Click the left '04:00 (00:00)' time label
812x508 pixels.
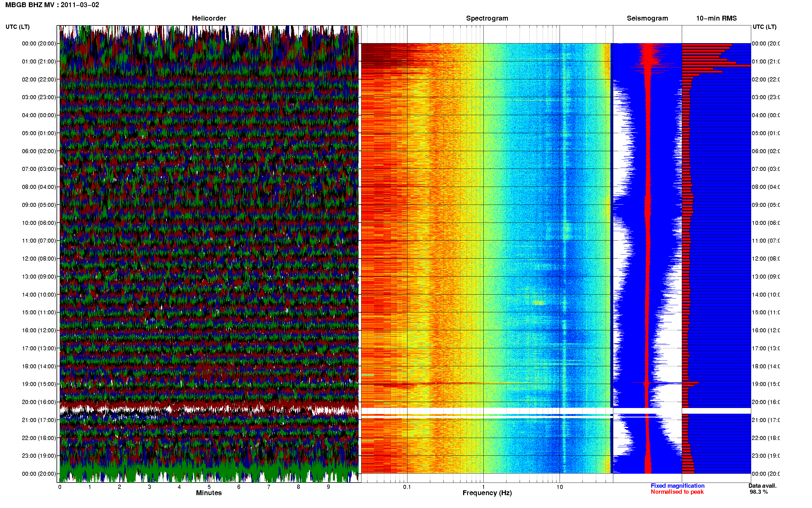(39, 115)
